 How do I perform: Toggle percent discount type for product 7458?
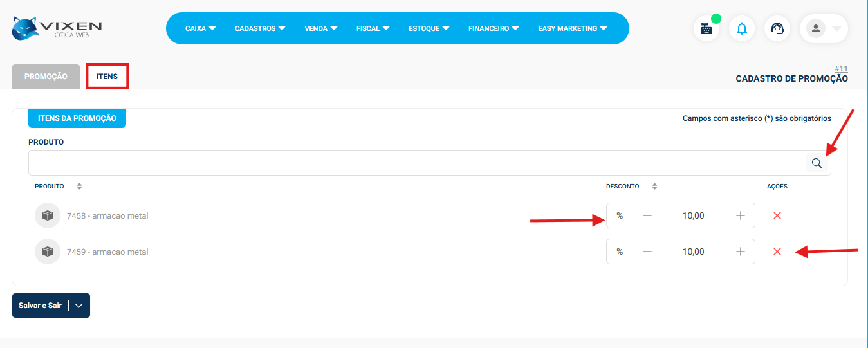[620, 215]
